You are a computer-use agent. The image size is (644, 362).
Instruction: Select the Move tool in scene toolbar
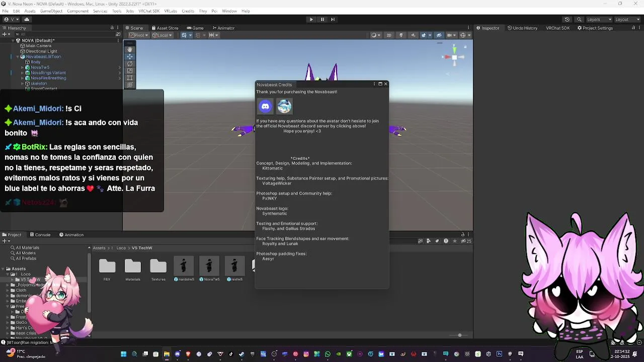coord(130,56)
